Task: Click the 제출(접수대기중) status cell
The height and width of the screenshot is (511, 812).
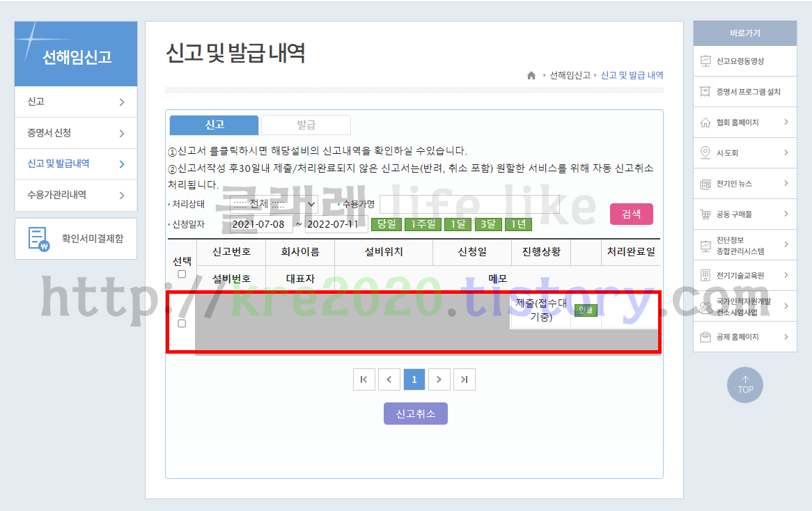Action: click(x=541, y=310)
